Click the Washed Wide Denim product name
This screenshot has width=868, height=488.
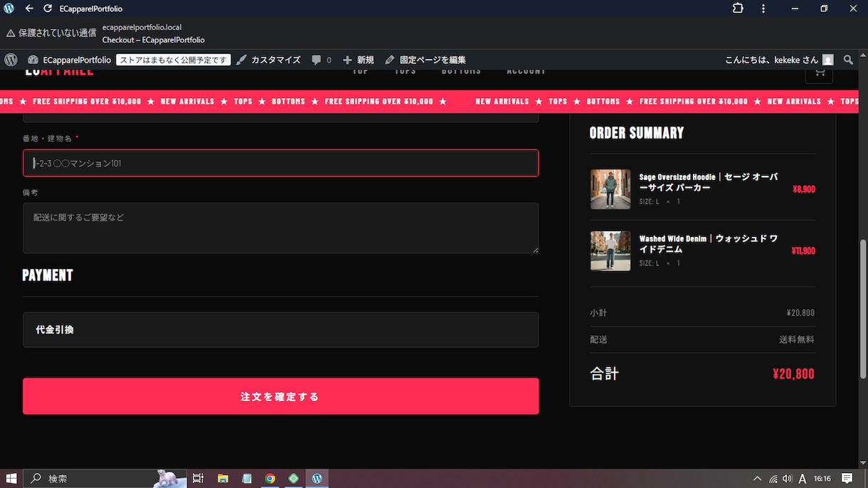pos(709,244)
